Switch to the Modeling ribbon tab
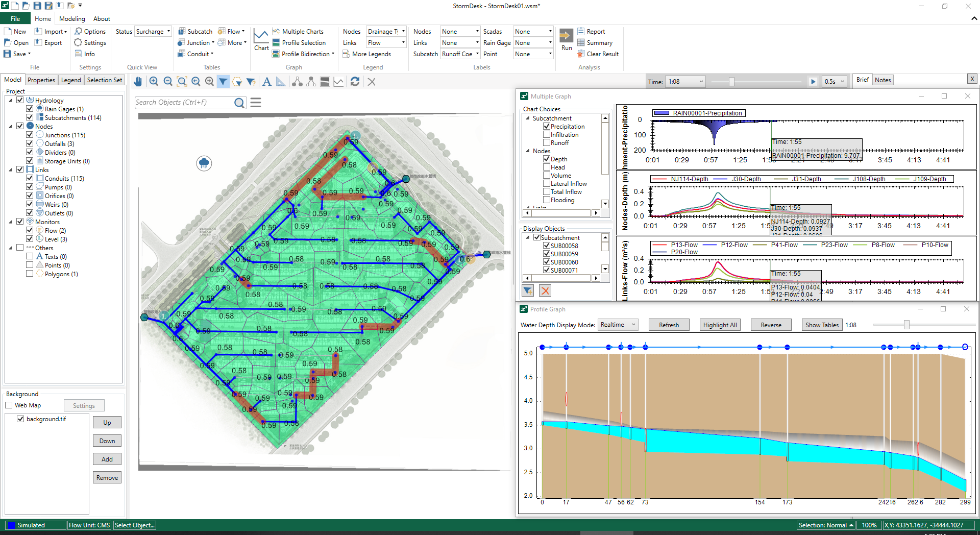This screenshot has width=980, height=535. (72, 19)
